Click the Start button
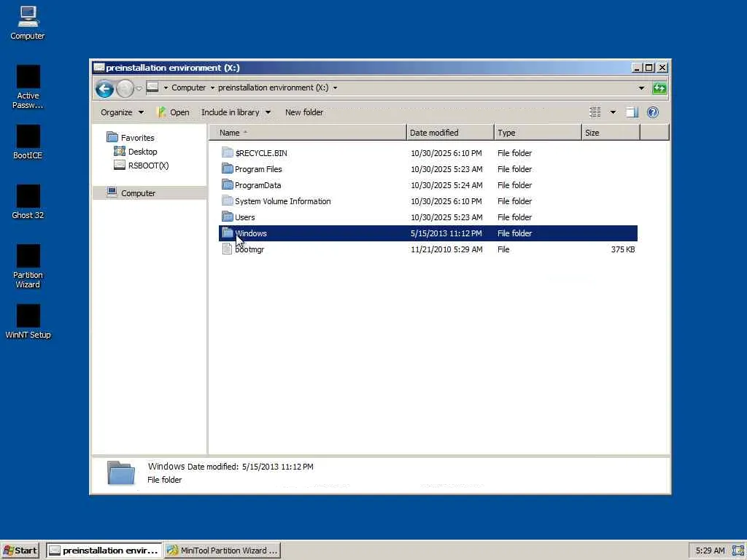This screenshot has width=747, height=560. click(x=20, y=551)
